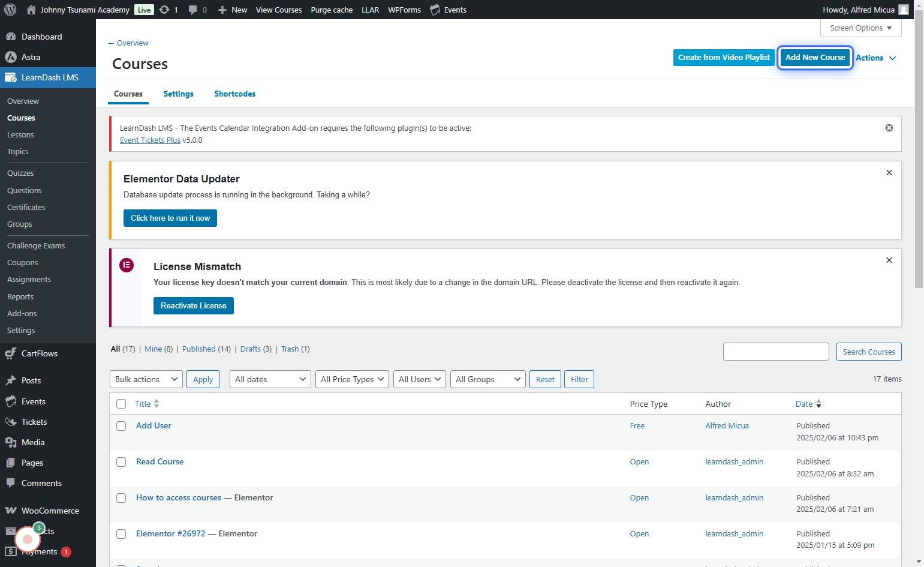Click the Astra icon in sidebar
924x567 pixels.
click(10, 57)
